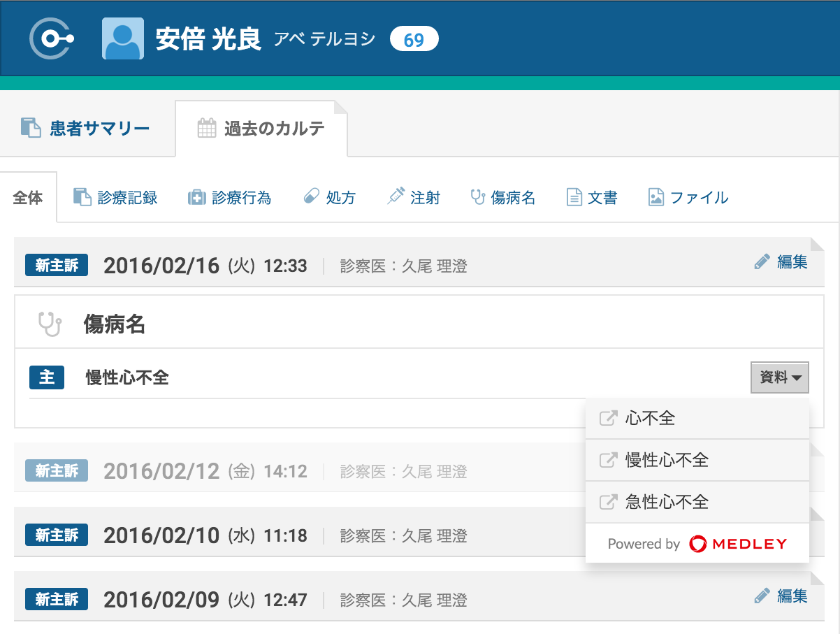Viewport: 840px width, 634px height.
Task: Filter by 診療記録 icon
Action: click(82, 198)
